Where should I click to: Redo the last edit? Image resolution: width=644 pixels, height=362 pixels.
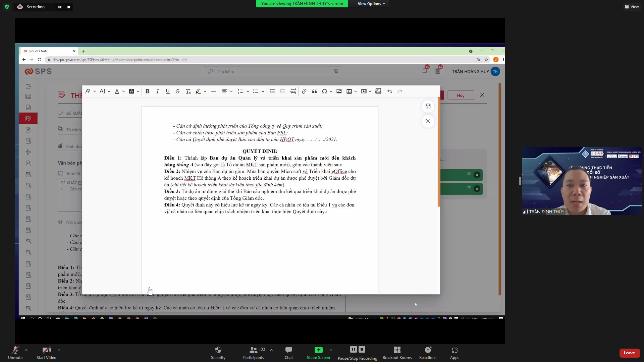point(400,91)
